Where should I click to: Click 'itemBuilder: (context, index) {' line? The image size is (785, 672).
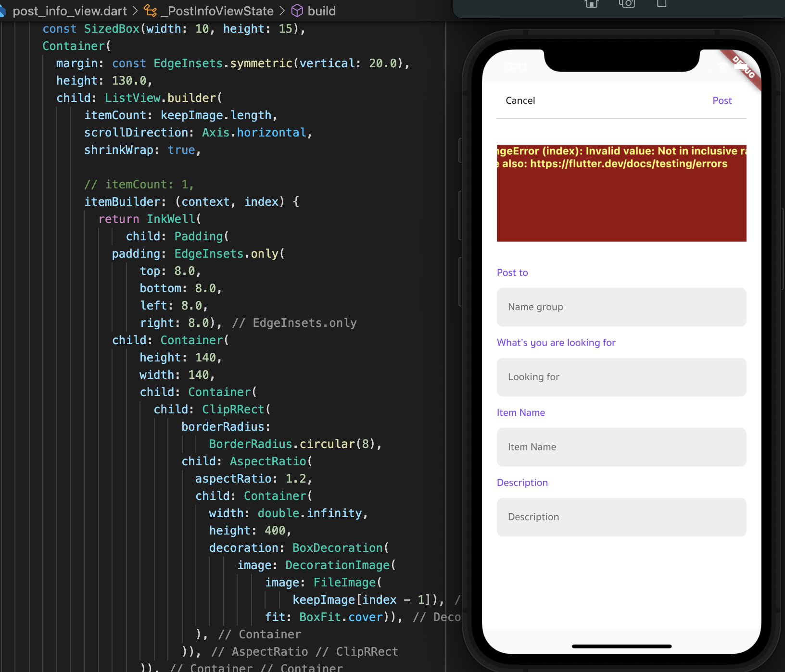point(192,202)
